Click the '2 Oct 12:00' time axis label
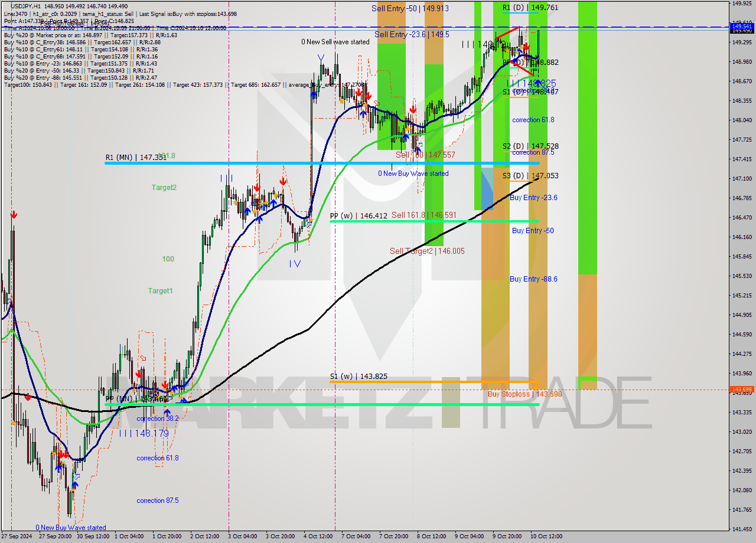This screenshot has height=543, width=756. [x=205, y=537]
